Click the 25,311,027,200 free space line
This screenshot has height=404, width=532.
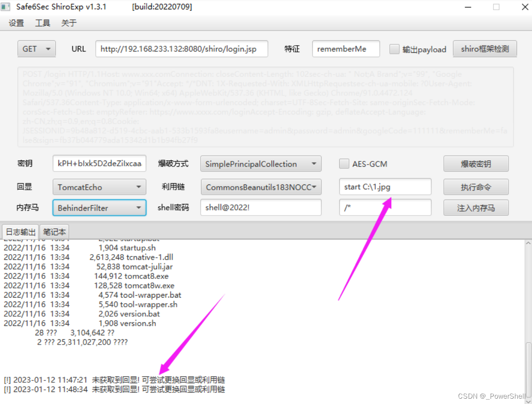point(83,342)
